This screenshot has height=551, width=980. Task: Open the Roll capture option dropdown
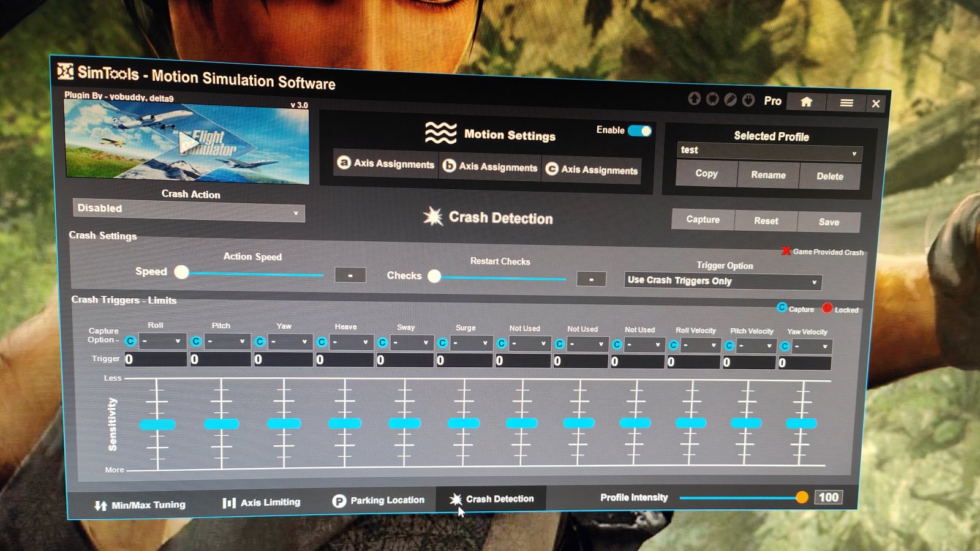click(162, 341)
